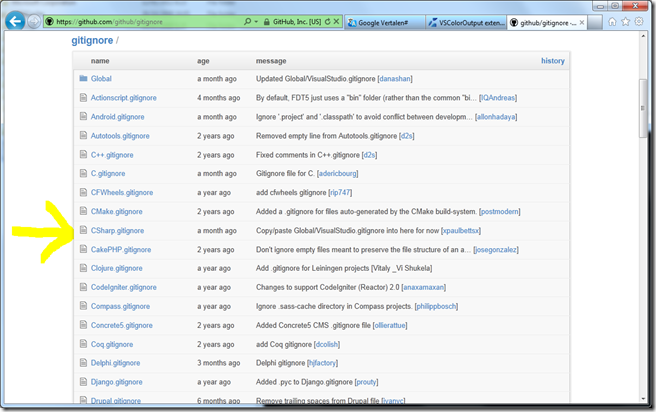656x412 pixels.
Task: Click file icon next to Compass.gitignore
Action: point(83,306)
